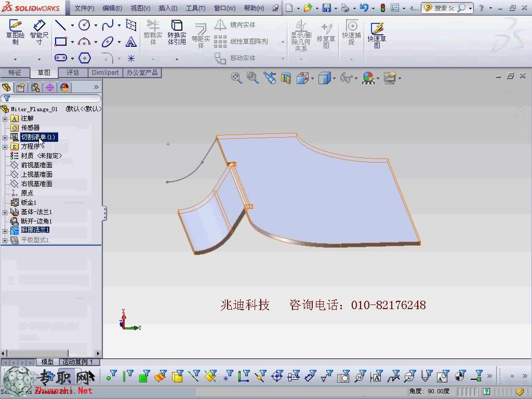532x399 pixels.
Task: Click 转换实体引用 convert entities
Action: point(177,32)
